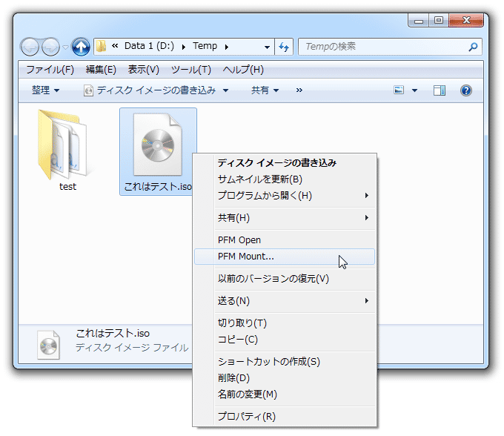This screenshot has height=436, width=504.
Task: Click the search magnifier icon
Action: 473,47
